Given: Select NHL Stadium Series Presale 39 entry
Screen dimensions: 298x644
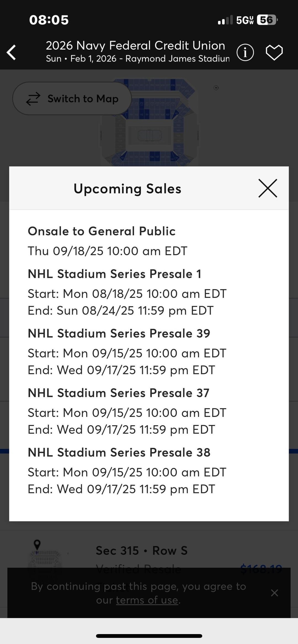Looking at the screenshot, I should pyautogui.click(x=119, y=333).
